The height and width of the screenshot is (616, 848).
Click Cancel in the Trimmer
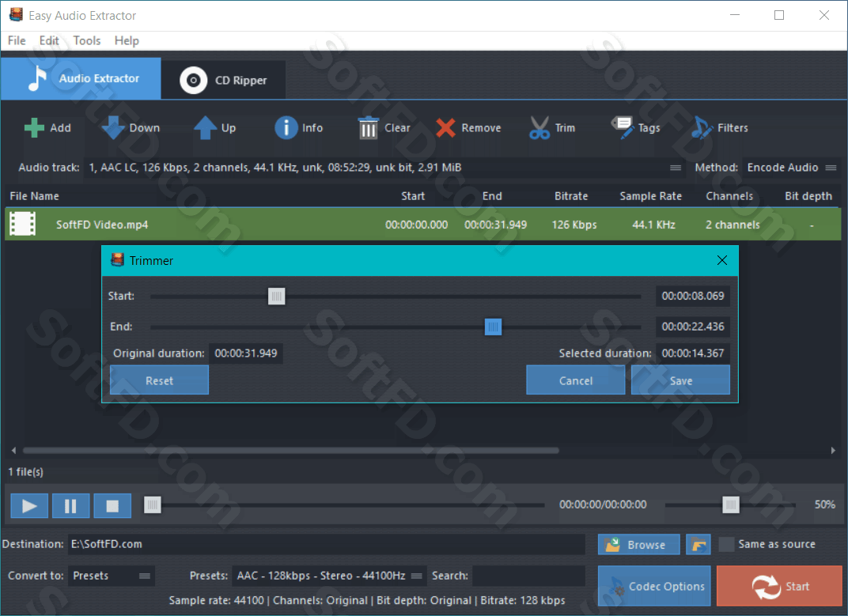pos(575,380)
